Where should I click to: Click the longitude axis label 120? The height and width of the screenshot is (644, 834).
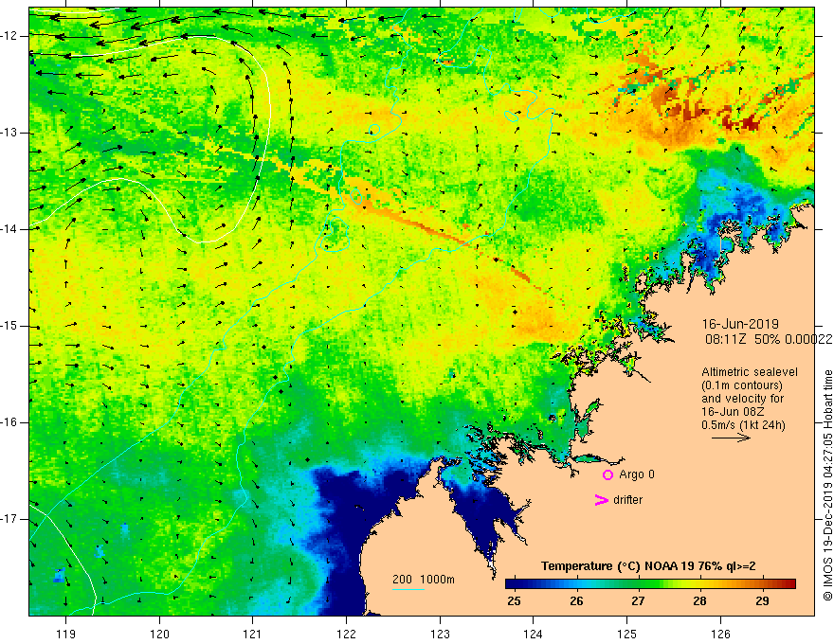pyautogui.click(x=159, y=634)
